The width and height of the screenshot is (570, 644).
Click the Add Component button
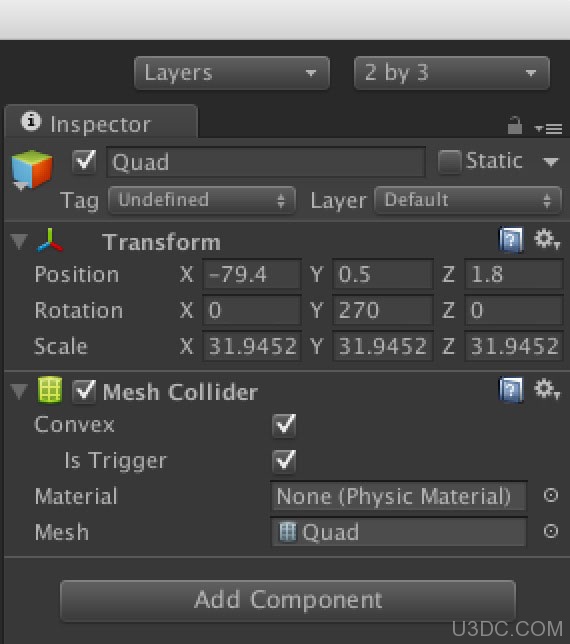click(x=287, y=600)
